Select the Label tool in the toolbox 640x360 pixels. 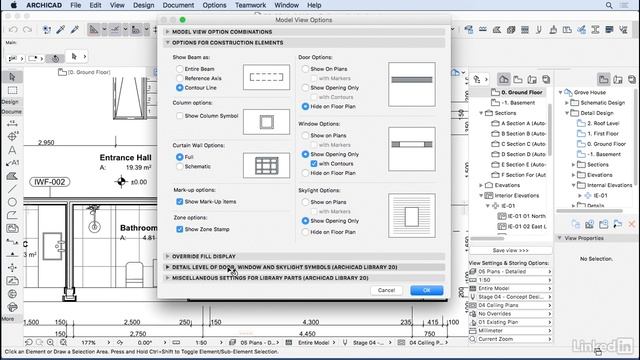pos(12,163)
